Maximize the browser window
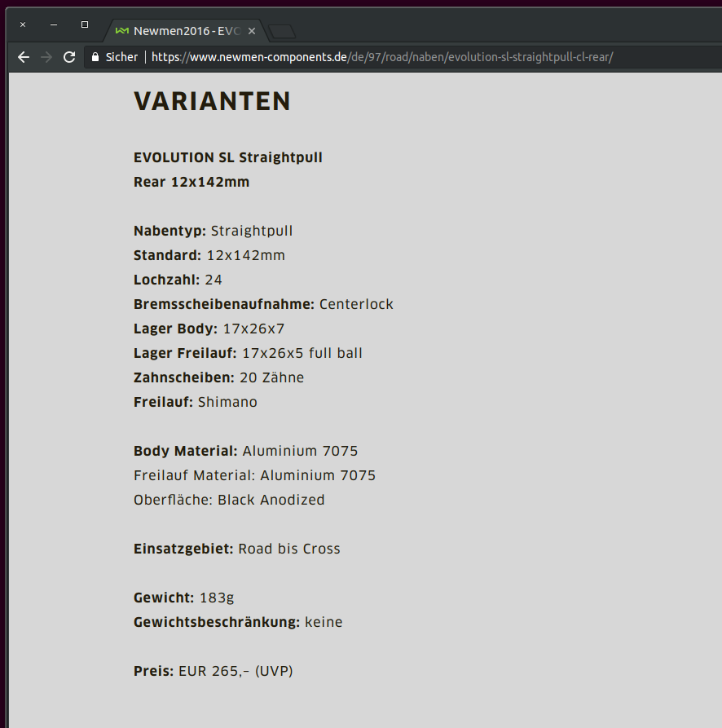This screenshot has height=728, width=722. (x=85, y=24)
